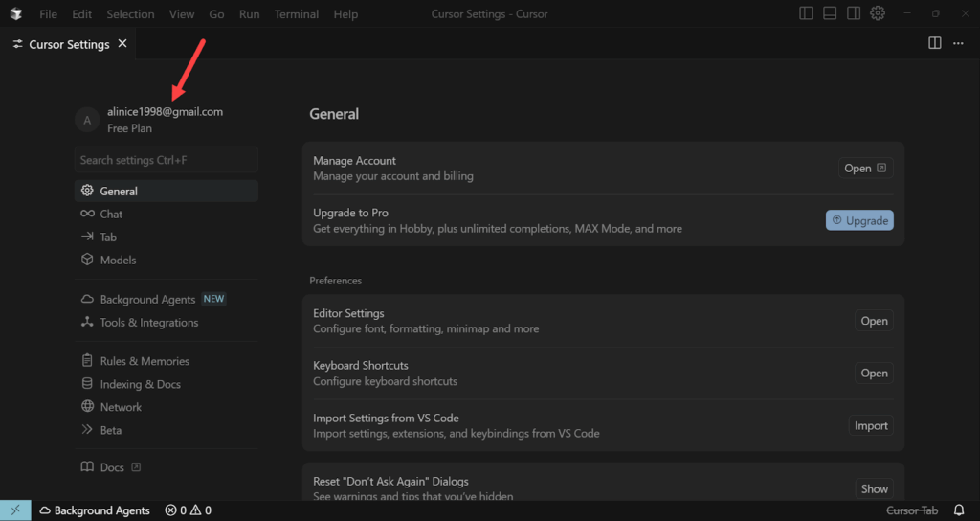Open the Run menu
This screenshot has width=980, height=521.
point(250,13)
